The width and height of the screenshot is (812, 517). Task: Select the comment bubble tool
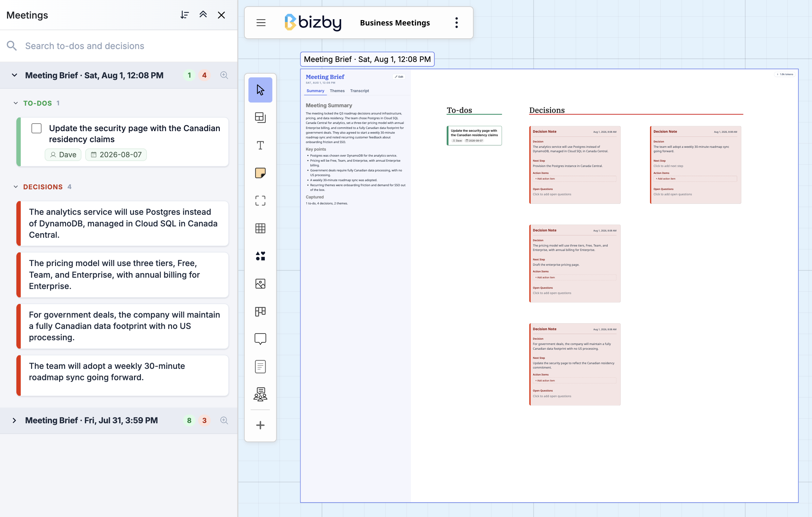click(x=260, y=339)
